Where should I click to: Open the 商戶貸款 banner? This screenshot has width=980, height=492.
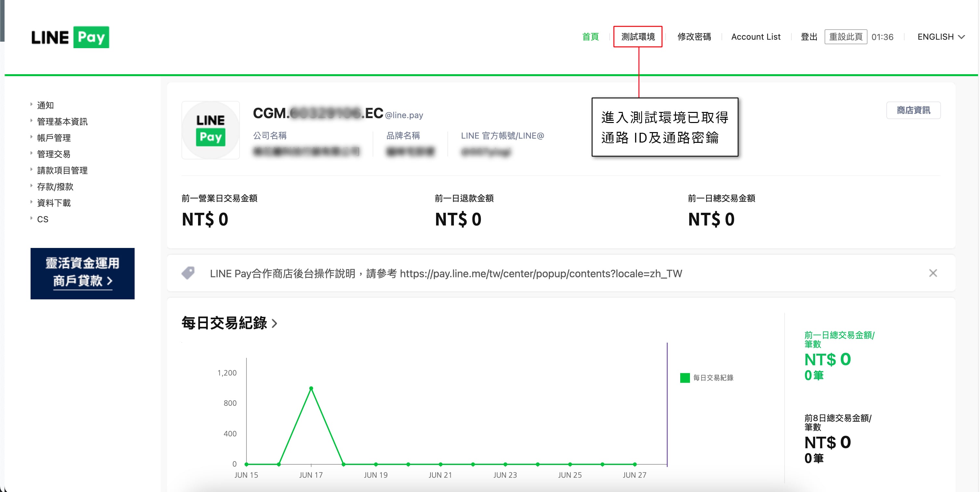point(83,273)
